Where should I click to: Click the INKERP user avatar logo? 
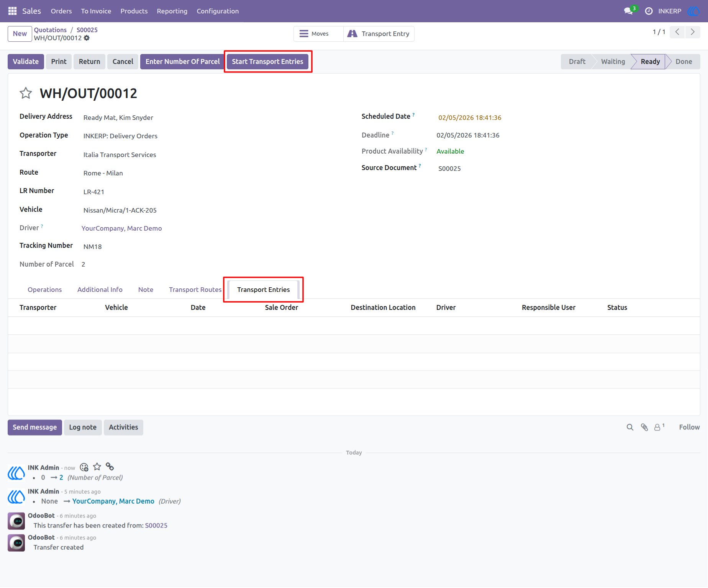point(693,11)
